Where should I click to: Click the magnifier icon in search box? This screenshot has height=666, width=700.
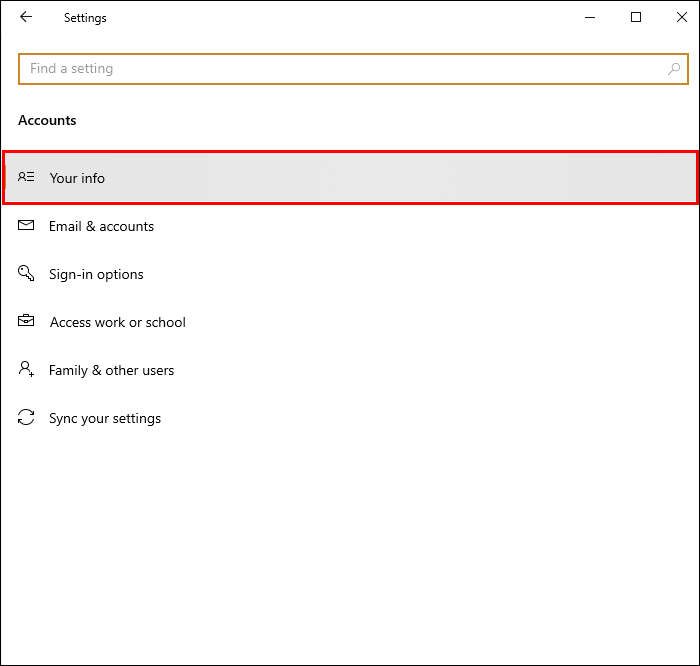click(674, 69)
